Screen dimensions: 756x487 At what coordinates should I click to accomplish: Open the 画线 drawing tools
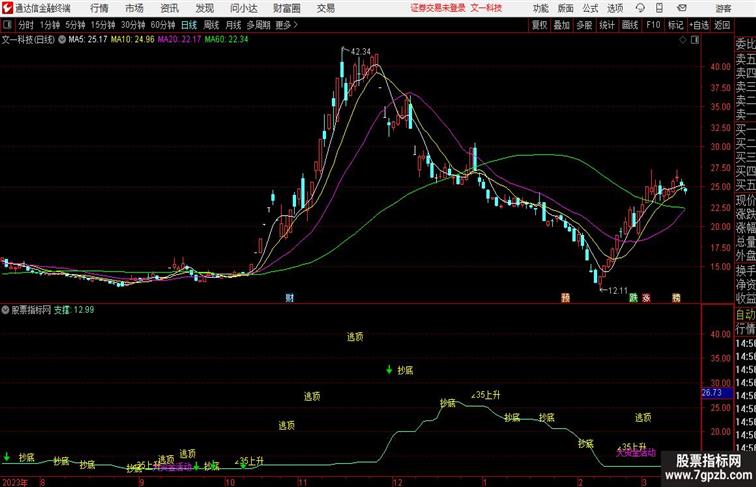tap(630, 25)
